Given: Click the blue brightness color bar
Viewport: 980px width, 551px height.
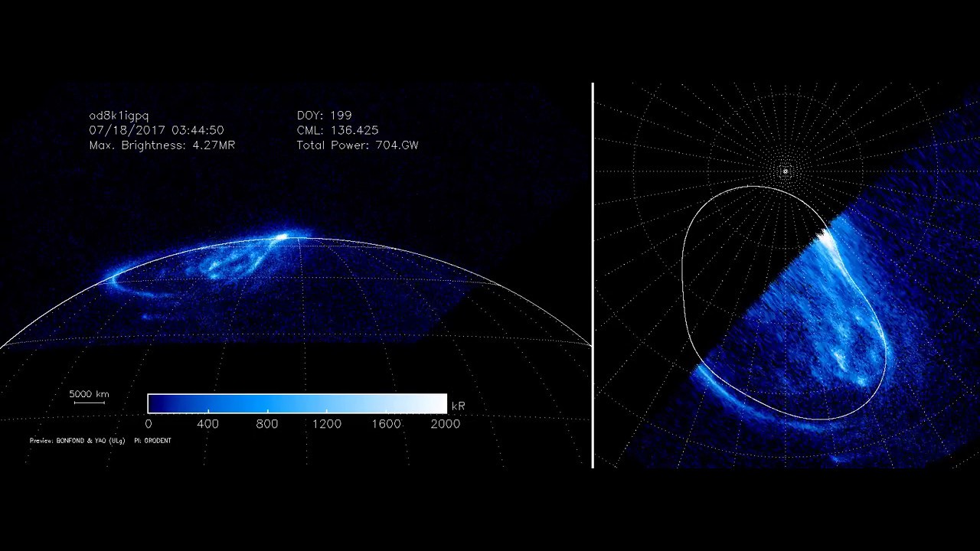Looking at the screenshot, I should click(x=297, y=404).
